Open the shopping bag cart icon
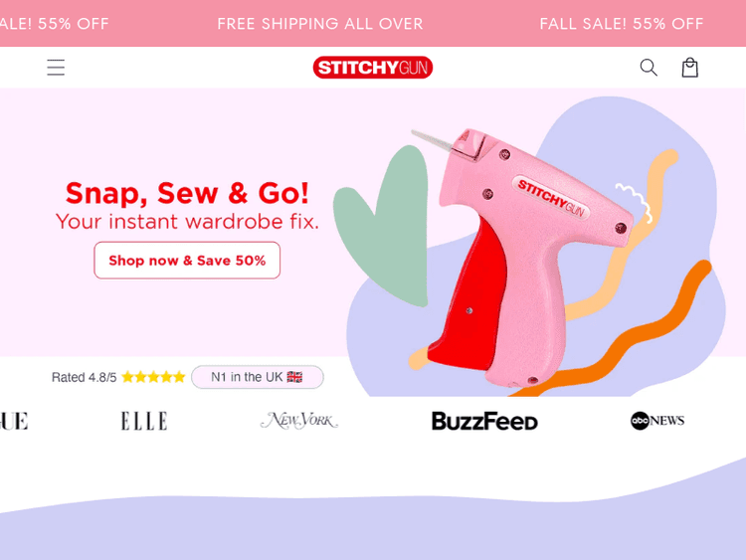The image size is (746, 560). 689,68
